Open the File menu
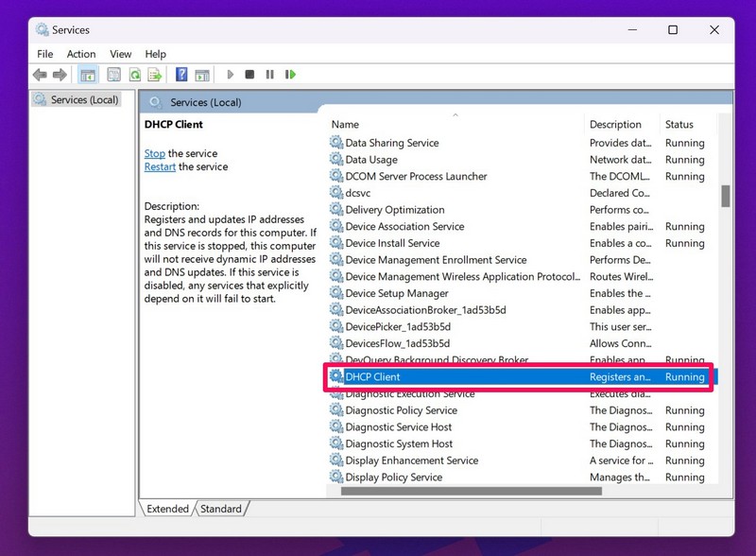This screenshot has width=756, height=556. pyautogui.click(x=44, y=54)
